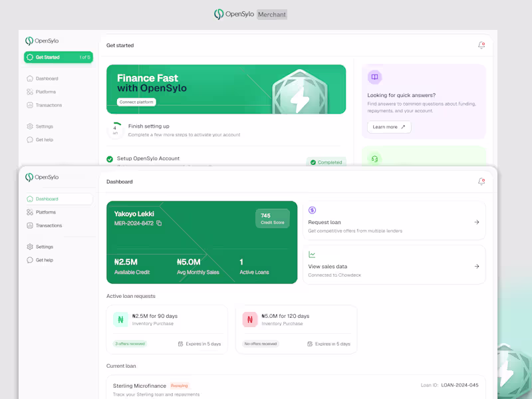Click the Finish setting up heading
The image size is (532, 399).
[148, 126]
